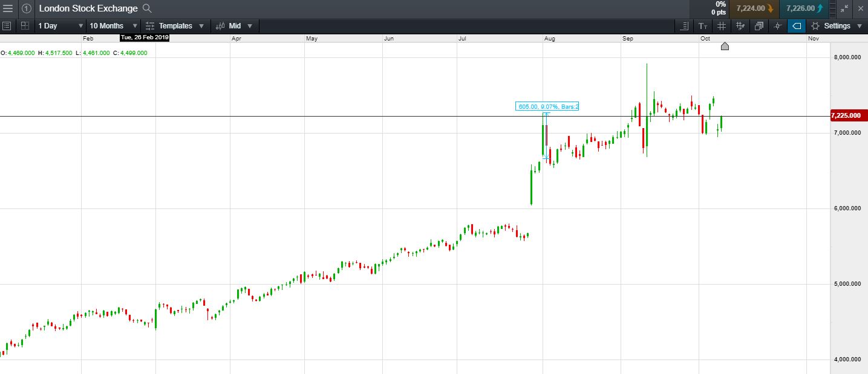Click the magnifier search icon beside London Stock Exchange
Viewport: 868px width, 374px height.
147,8
